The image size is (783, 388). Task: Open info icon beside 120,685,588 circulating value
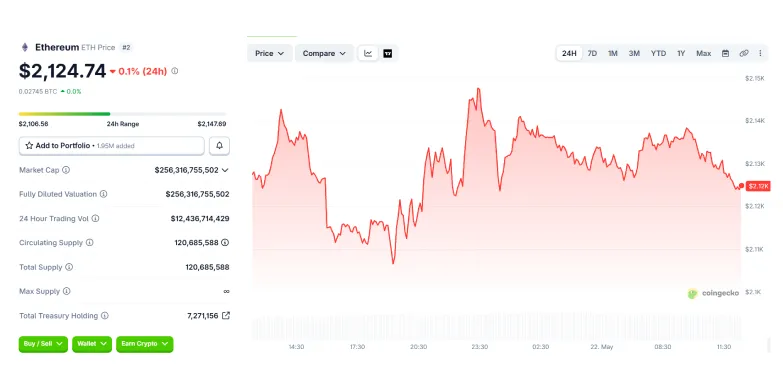click(x=225, y=242)
